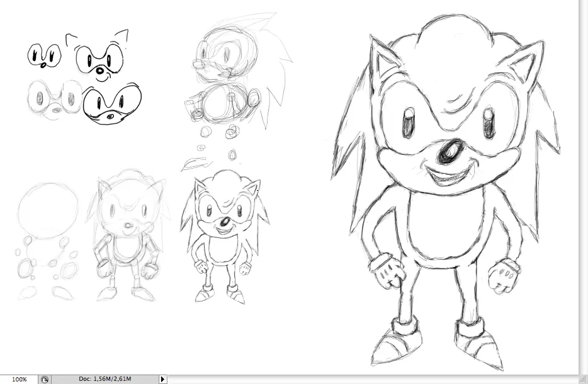Click the zoom percentage field showing 100%
The height and width of the screenshot is (384, 588).
click(x=19, y=379)
